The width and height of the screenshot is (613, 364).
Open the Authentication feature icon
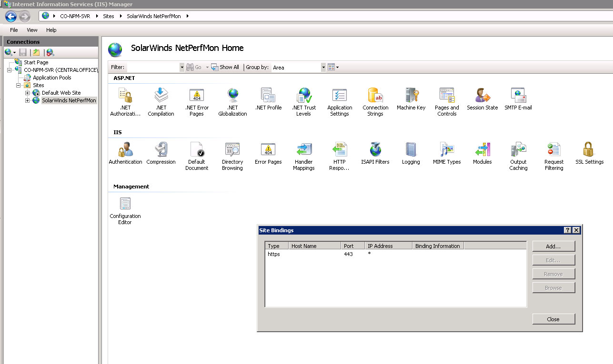125,150
